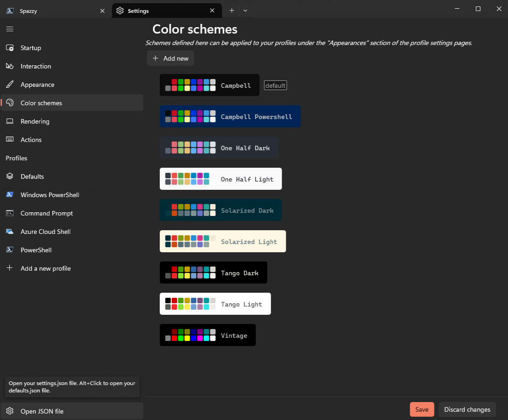
Task: Save the color scheme changes
Action: click(422, 409)
